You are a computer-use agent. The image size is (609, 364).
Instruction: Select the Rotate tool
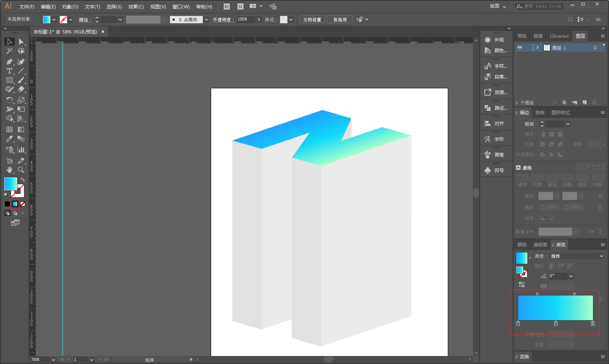coord(10,100)
